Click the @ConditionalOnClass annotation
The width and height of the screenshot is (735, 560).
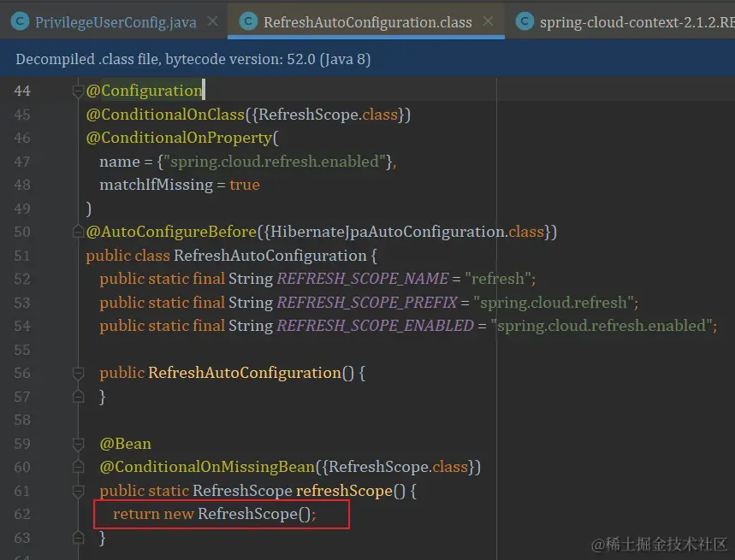165,115
